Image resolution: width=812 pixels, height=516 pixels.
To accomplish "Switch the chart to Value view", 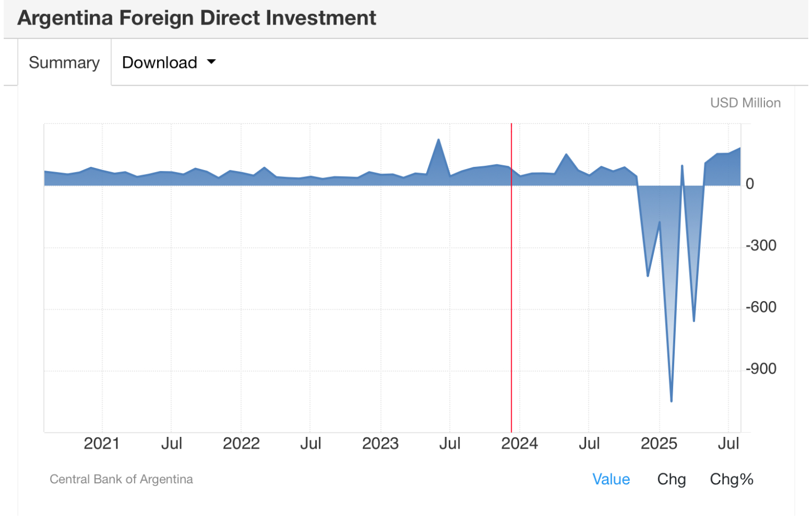I will (x=611, y=479).
